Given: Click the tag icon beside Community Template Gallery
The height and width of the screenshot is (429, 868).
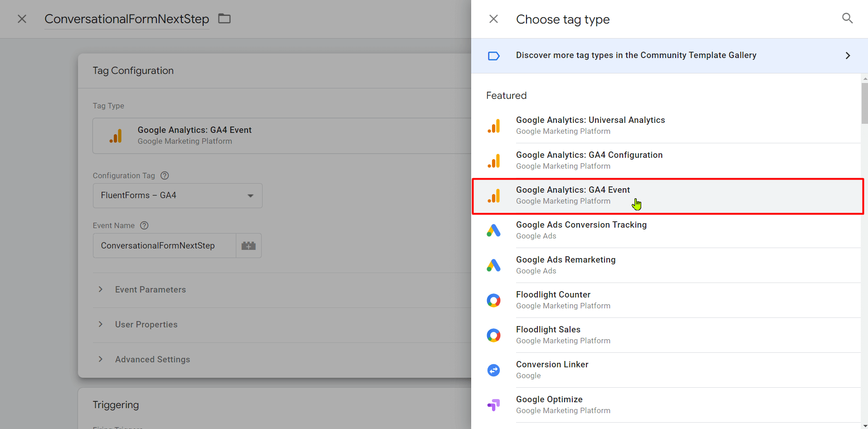Looking at the screenshot, I should point(493,56).
